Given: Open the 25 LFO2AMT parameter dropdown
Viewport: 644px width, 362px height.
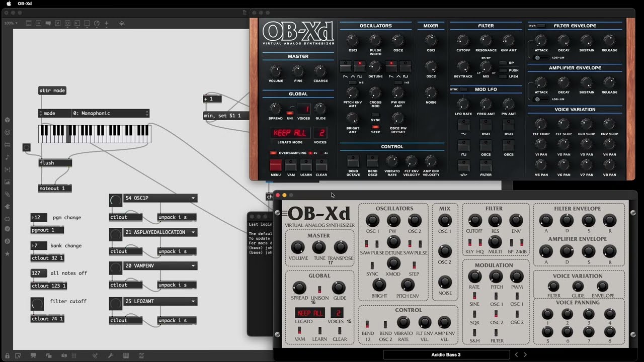Looking at the screenshot, I should point(160,301).
